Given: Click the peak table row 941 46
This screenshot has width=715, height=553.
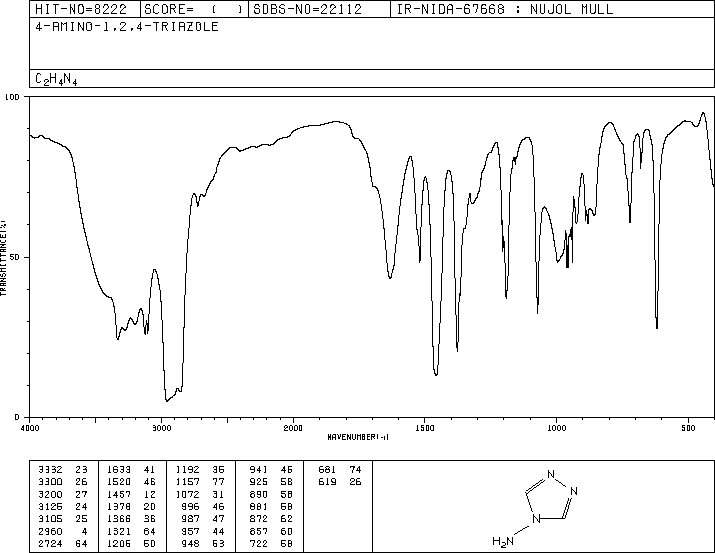Looking at the screenshot, I should pos(270,469).
